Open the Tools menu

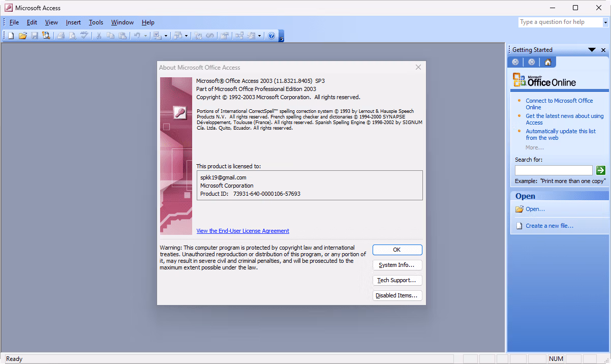96,22
